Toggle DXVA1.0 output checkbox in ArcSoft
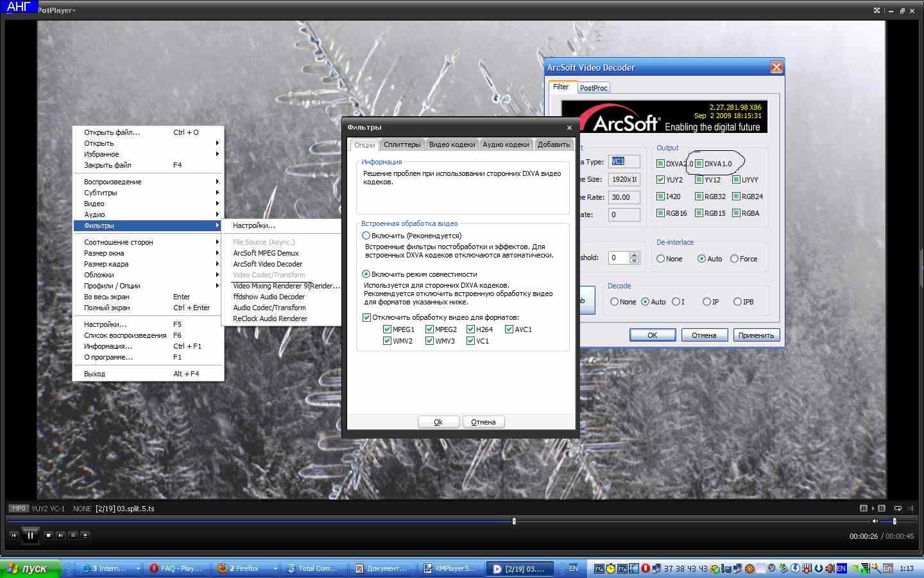This screenshot has width=924, height=578. tap(699, 164)
